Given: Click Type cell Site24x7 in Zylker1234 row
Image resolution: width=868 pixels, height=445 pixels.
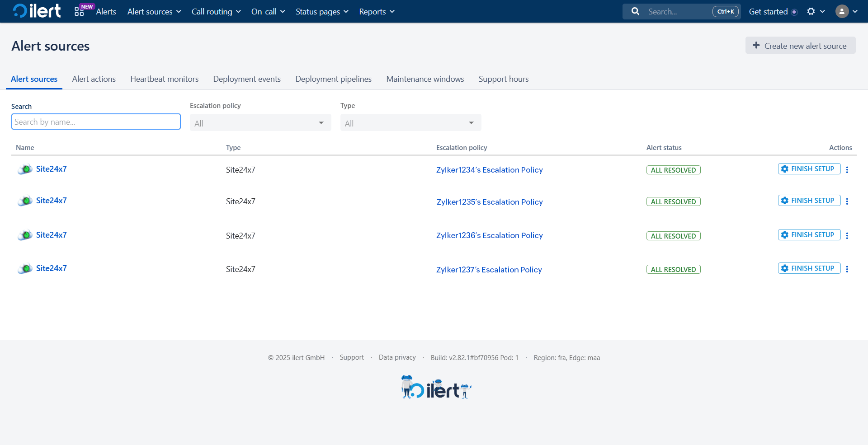Looking at the screenshot, I should point(241,170).
